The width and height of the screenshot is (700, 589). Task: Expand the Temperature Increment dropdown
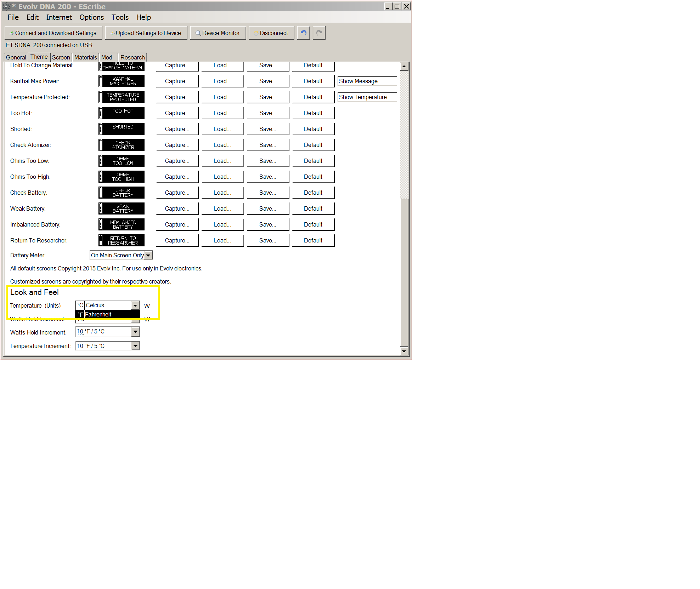point(135,346)
